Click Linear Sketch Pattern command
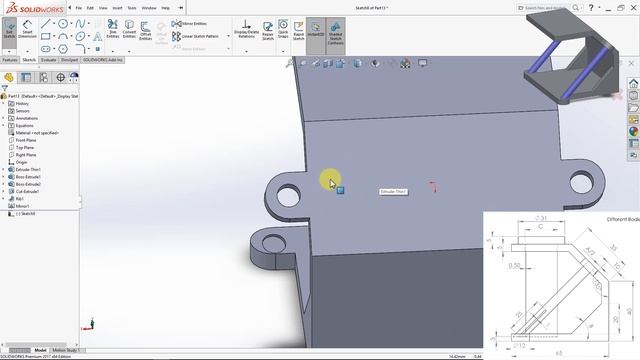This screenshot has height=360, width=640. (196, 36)
